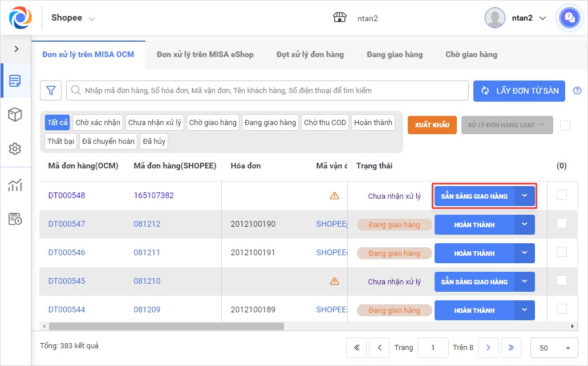The image size is (588, 366).
Task: Click the XUẤT KHẨU export button
Action: point(432,125)
